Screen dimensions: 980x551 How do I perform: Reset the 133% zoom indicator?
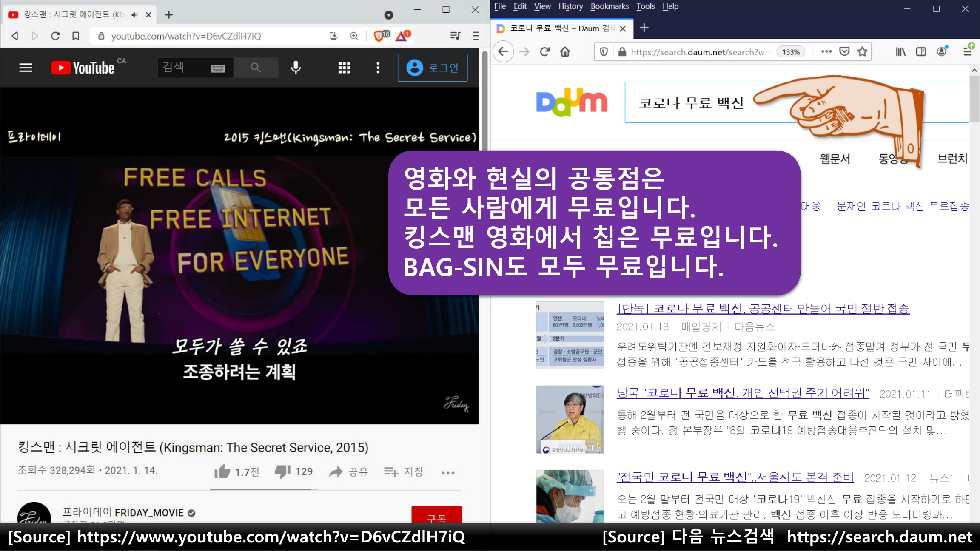coord(791,52)
